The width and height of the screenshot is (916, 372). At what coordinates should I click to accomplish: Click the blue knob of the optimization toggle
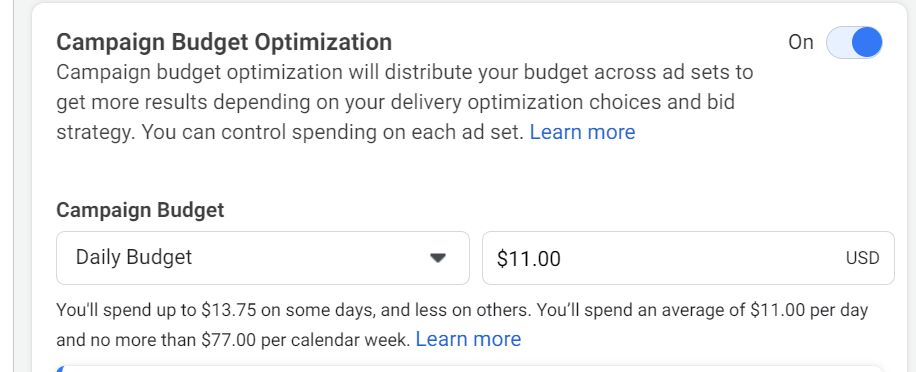tap(866, 43)
